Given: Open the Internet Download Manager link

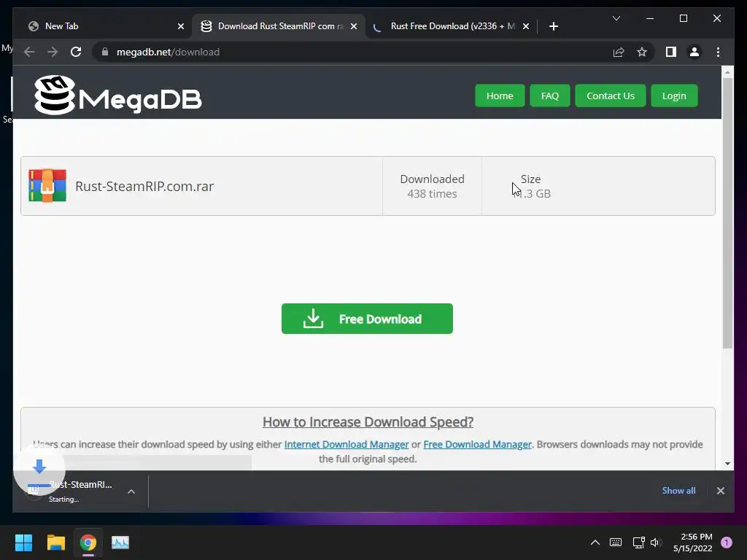Looking at the screenshot, I should click(x=347, y=444).
